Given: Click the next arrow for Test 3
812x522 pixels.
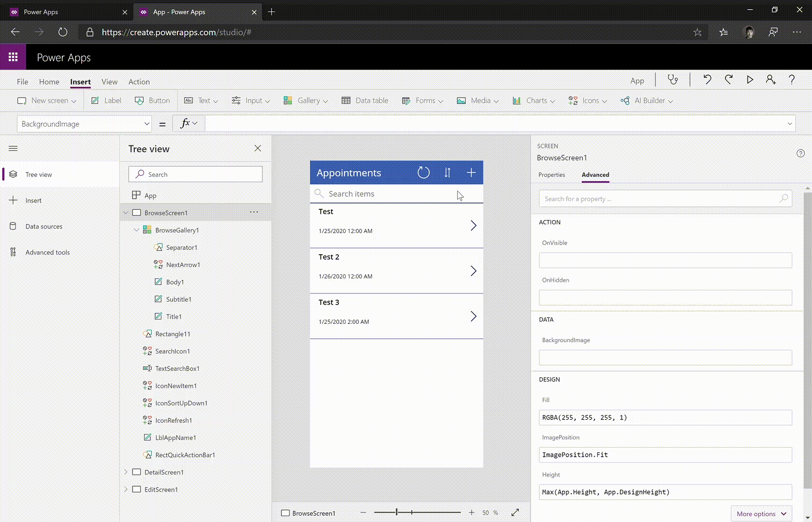Looking at the screenshot, I should tap(474, 316).
